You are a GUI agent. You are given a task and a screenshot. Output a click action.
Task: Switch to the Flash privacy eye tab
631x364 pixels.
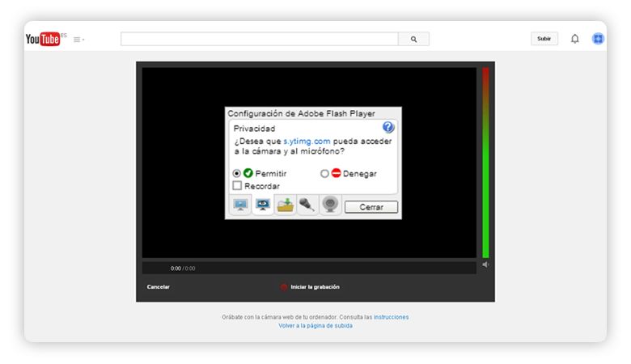coord(263,205)
